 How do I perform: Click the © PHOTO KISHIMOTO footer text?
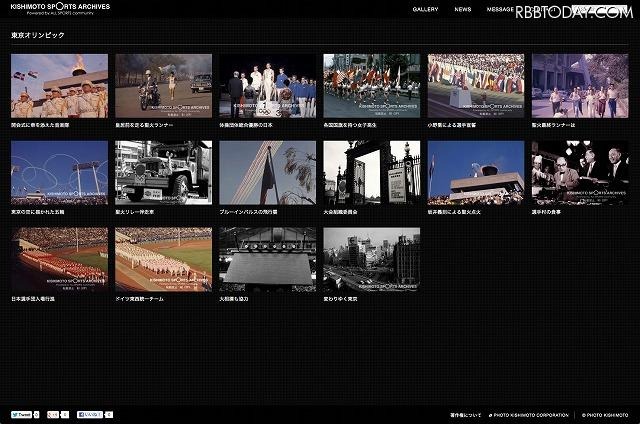(605, 415)
